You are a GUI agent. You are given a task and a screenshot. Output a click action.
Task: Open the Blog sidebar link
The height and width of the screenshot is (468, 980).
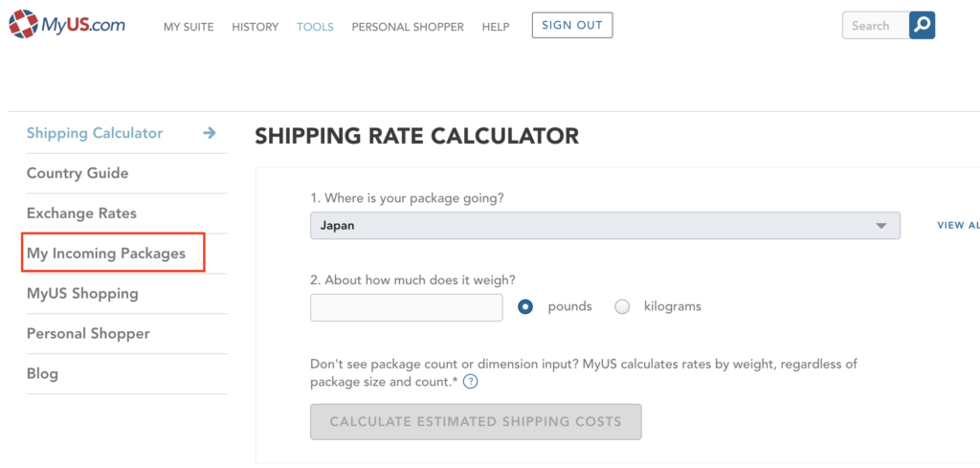[x=43, y=374]
